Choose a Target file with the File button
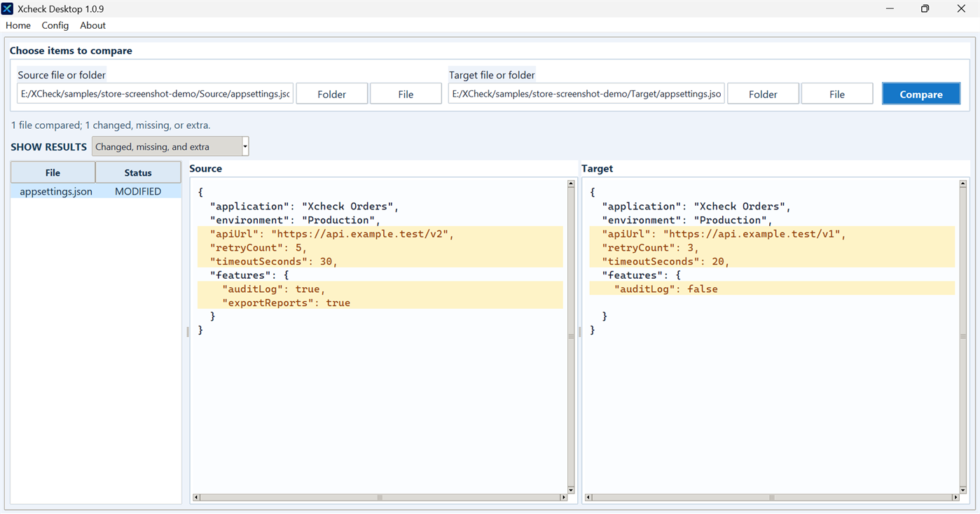 [x=837, y=94]
